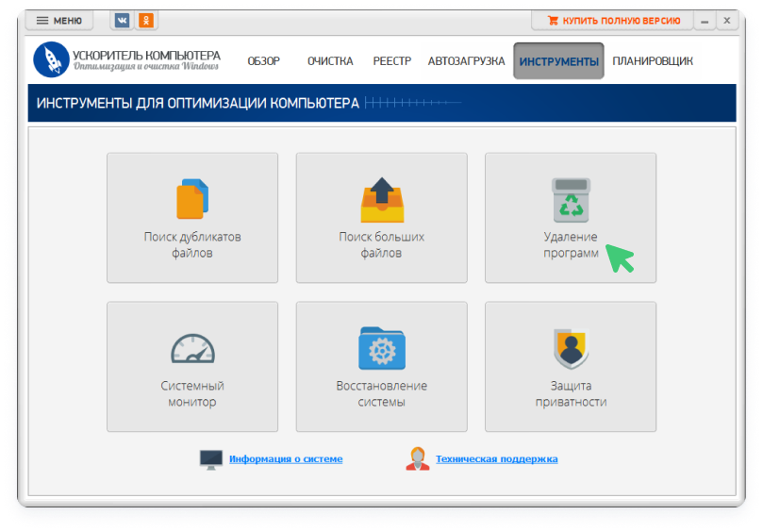This screenshot has width=763, height=532.
Task: Open the system restore folder icon
Action: click(x=382, y=348)
